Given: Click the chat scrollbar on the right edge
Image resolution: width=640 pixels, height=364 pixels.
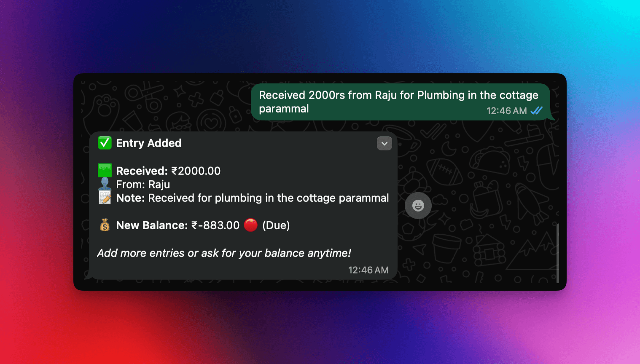Looking at the screenshot, I should pos(557,253).
